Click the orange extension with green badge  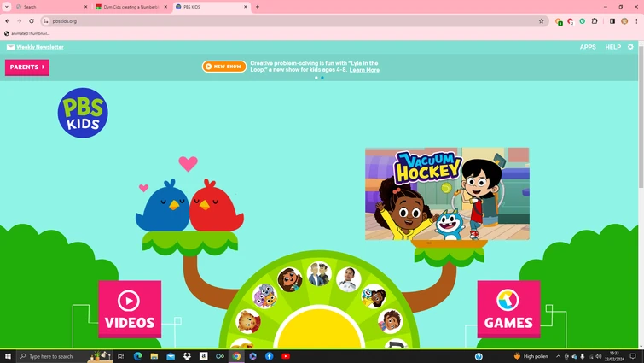tap(559, 21)
